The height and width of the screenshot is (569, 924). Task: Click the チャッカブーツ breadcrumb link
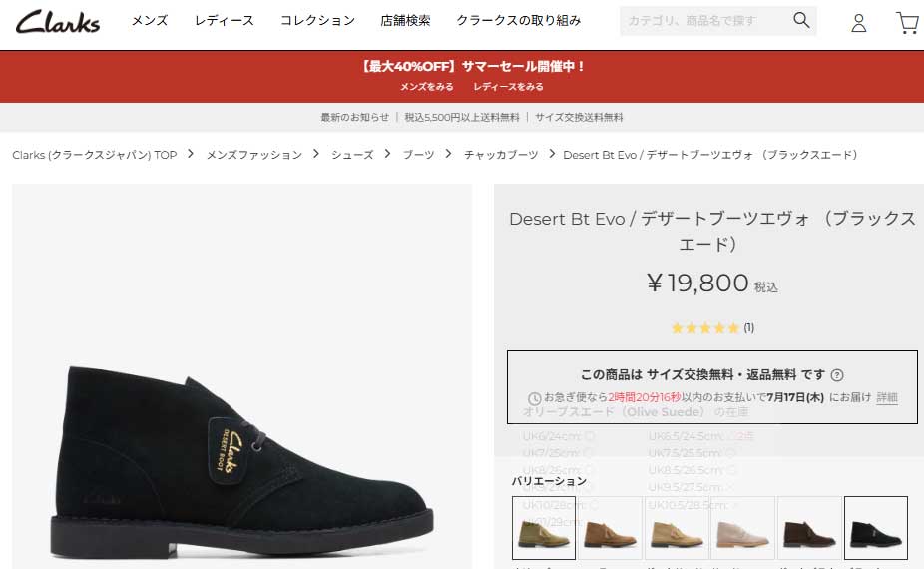pyautogui.click(x=500, y=155)
